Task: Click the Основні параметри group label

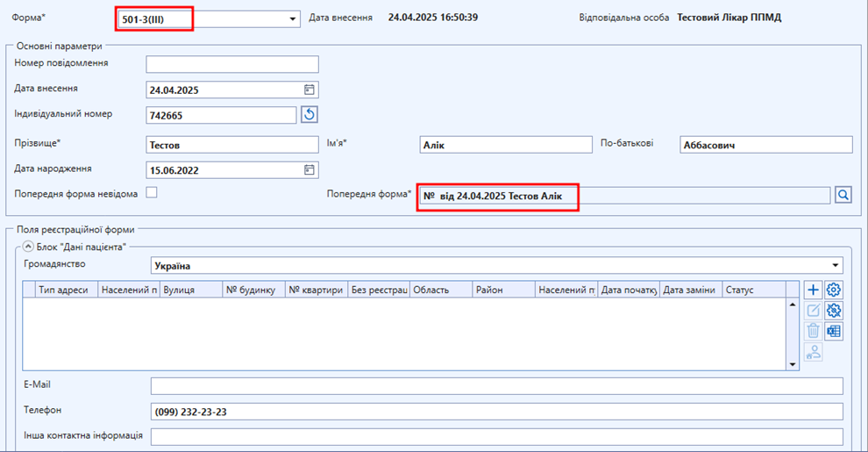Action: pos(60,46)
